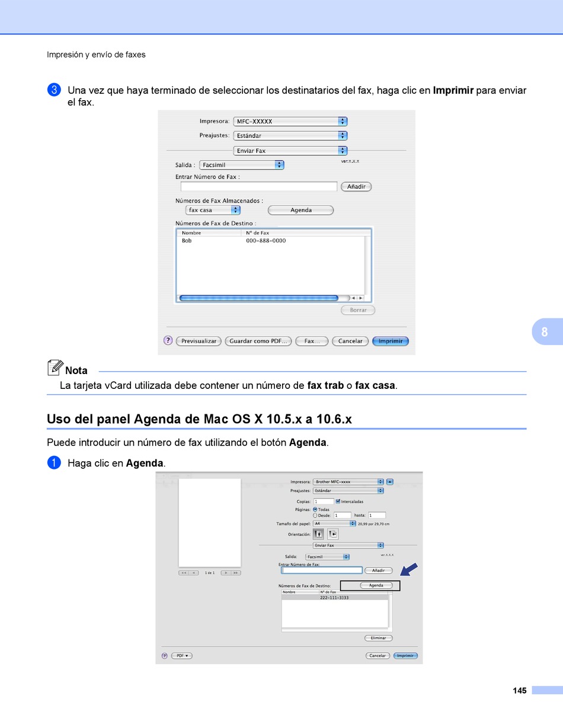Screen dimensions: 563x728
Task: Open the Tamaño del papel A4 dropdown
Action: click(334, 523)
